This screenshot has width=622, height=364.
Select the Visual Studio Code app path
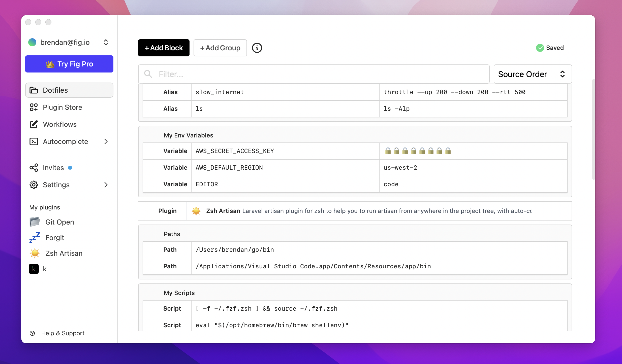click(379, 266)
